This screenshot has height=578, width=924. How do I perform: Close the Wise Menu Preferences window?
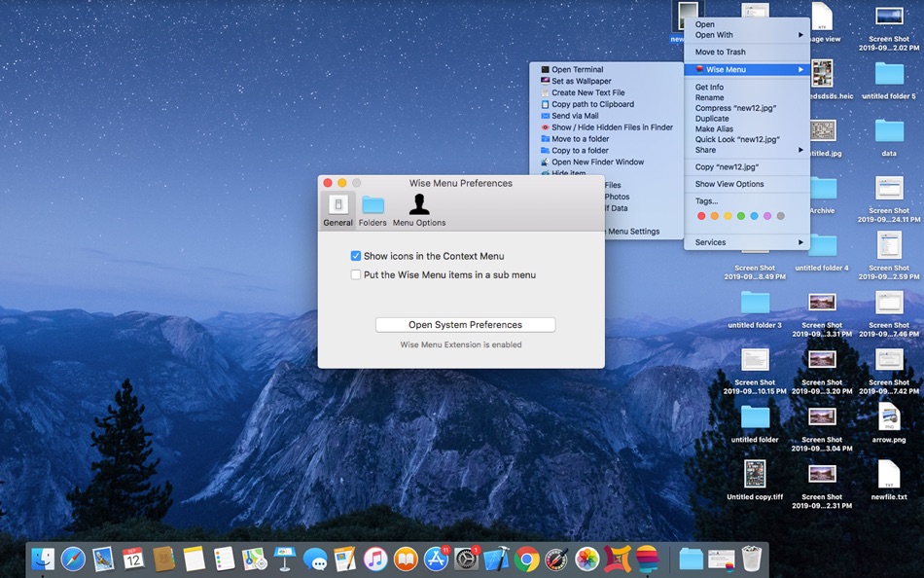(328, 183)
